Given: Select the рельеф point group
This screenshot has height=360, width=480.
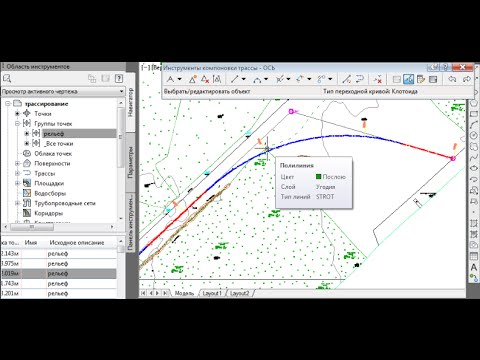Looking at the screenshot, I should coord(53,134).
